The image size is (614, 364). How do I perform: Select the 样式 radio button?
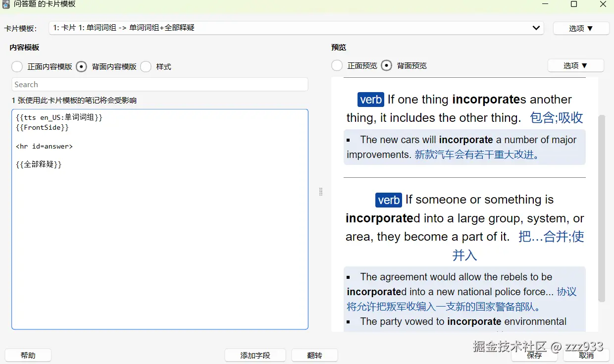point(146,66)
